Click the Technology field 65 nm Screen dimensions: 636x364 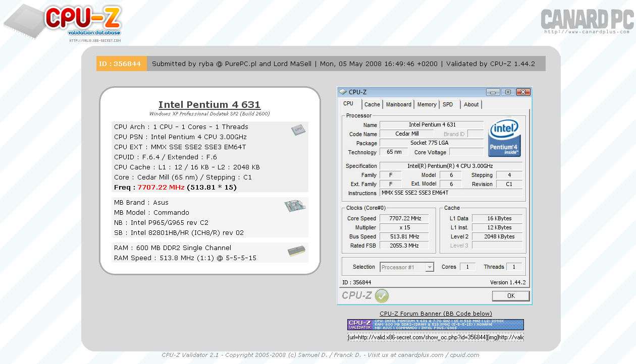tap(394, 152)
